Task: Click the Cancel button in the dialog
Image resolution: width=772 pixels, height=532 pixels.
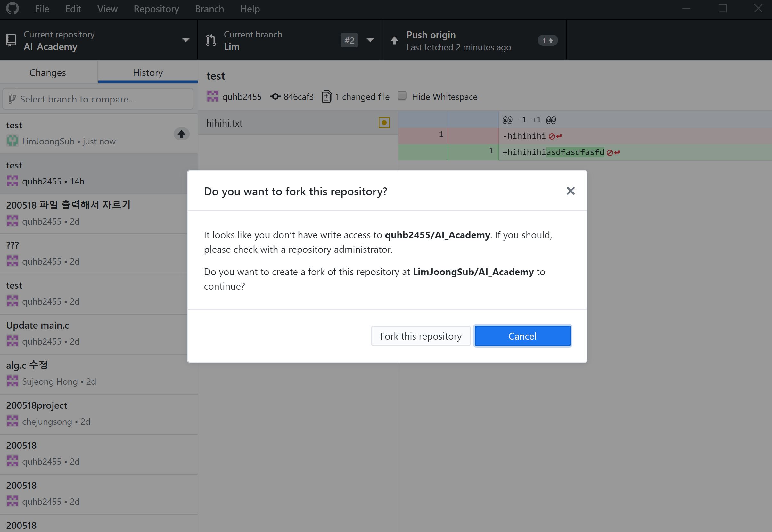Action: (x=522, y=336)
